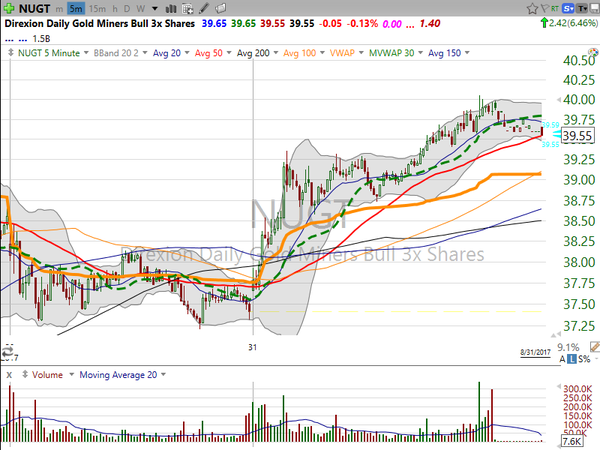Toggle S% percent scale

584,359
